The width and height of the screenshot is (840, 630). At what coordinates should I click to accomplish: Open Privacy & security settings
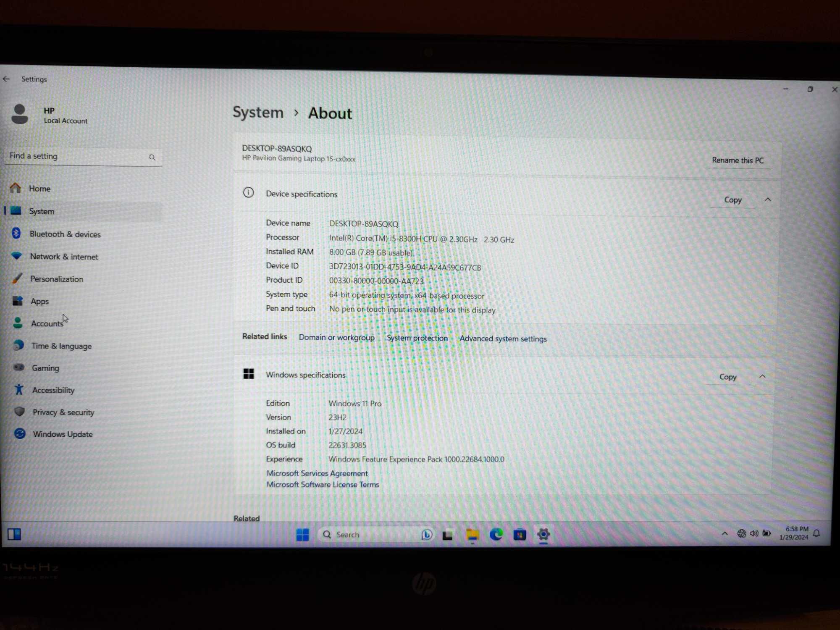(x=63, y=412)
